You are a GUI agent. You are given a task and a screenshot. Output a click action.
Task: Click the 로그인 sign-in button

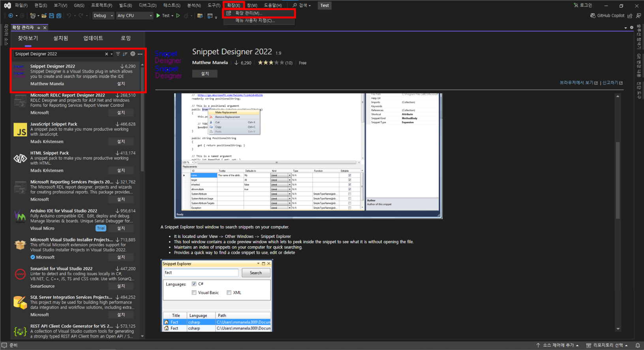583,6
